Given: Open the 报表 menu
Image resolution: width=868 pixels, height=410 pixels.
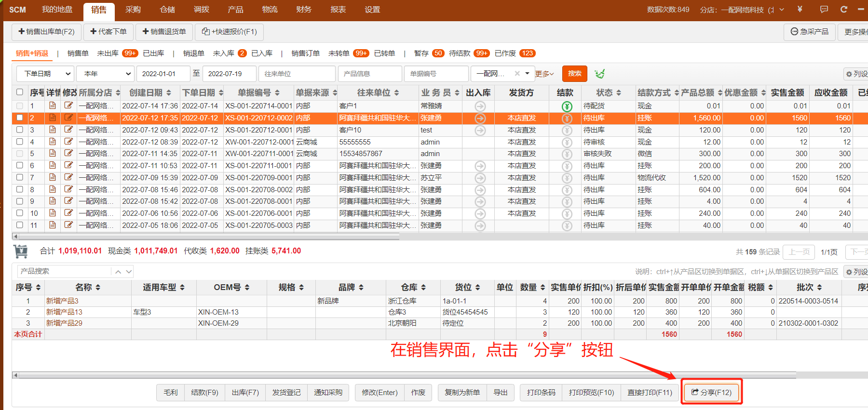Looking at the screenshot, I should click(338, 10).
